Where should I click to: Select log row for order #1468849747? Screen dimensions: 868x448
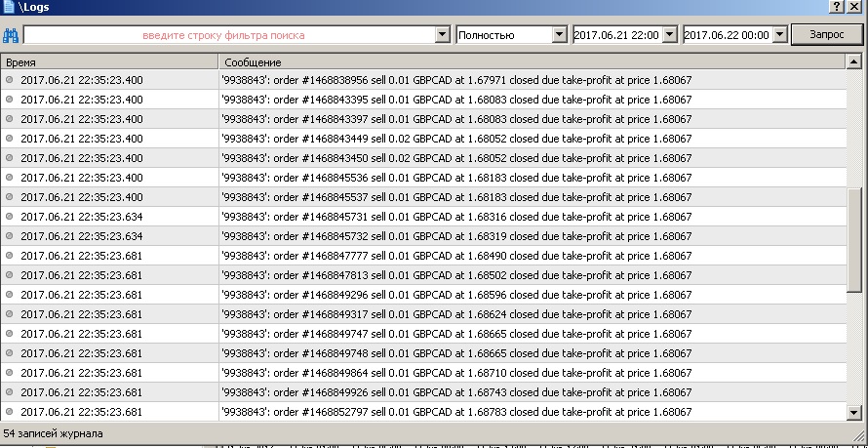[x=423, y=334]
